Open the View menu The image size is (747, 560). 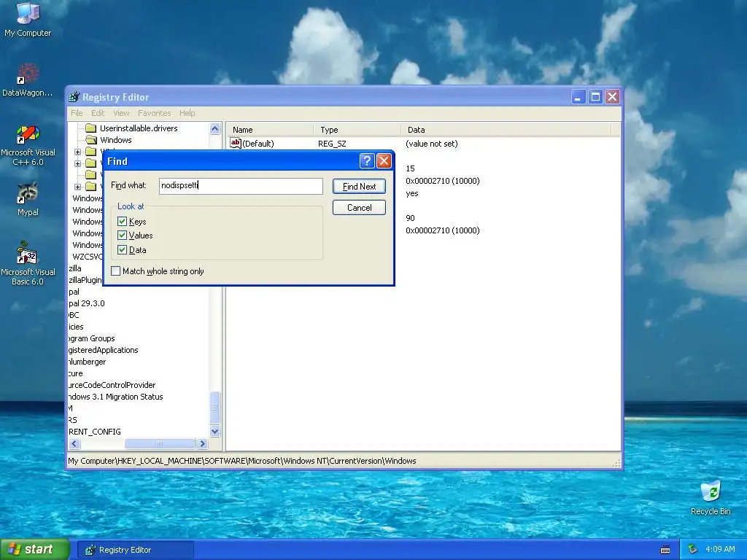[x=121, y=113]
